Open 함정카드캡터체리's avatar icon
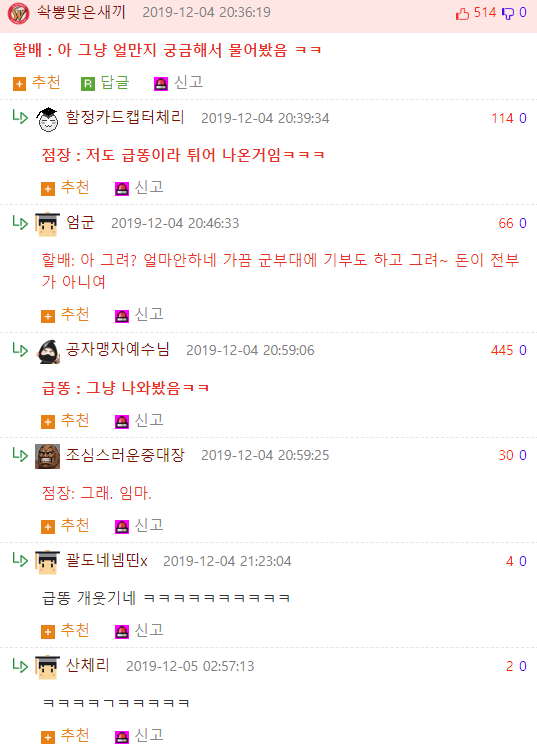The width and height of the screenshot is (537, 750). (x=47, y=119)
